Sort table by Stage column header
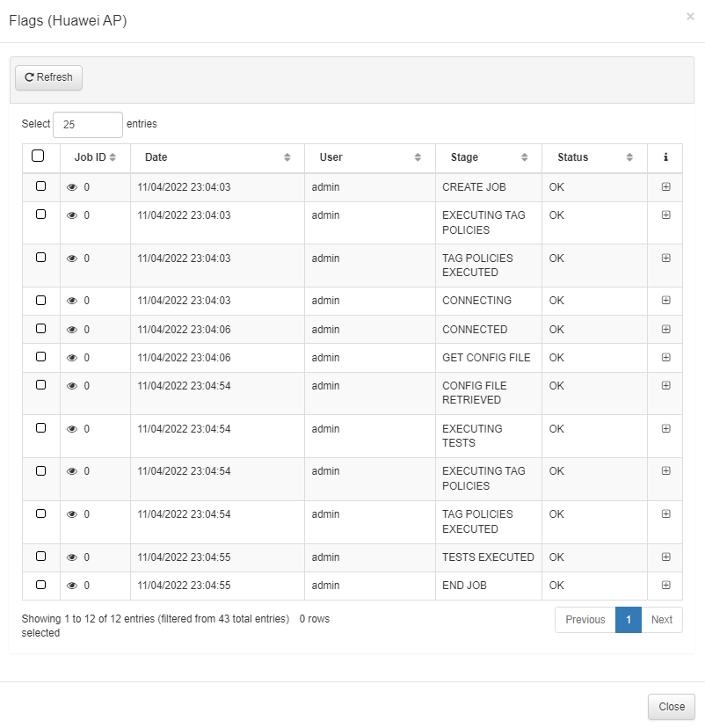This screenshot has height=728, width=705. pos(488,157)
